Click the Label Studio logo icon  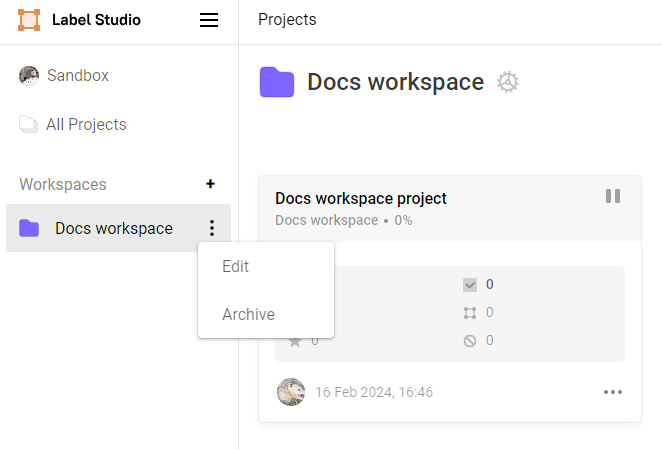pos(29,20)
